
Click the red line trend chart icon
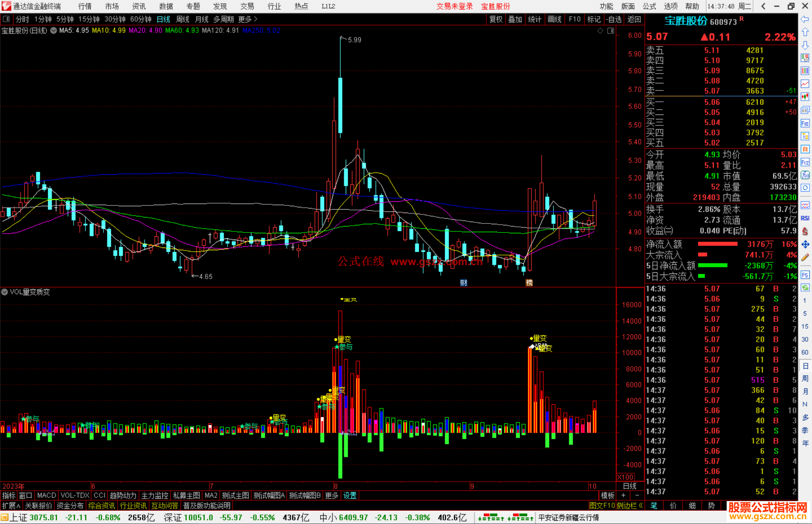[805, 84]
